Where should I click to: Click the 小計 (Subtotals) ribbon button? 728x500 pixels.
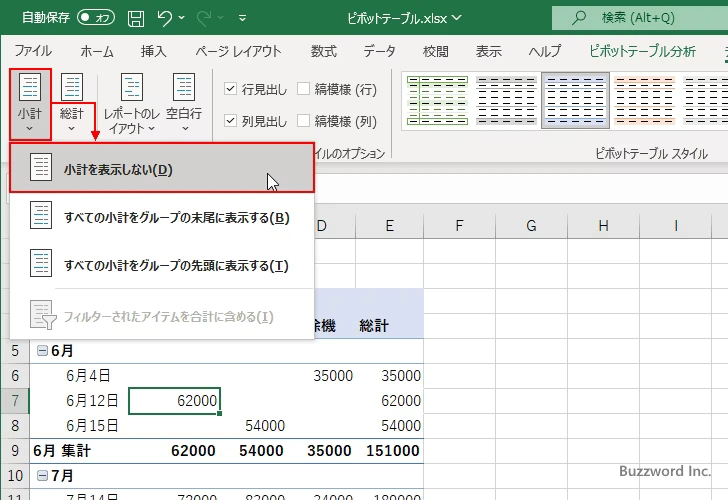coord(30,104)
